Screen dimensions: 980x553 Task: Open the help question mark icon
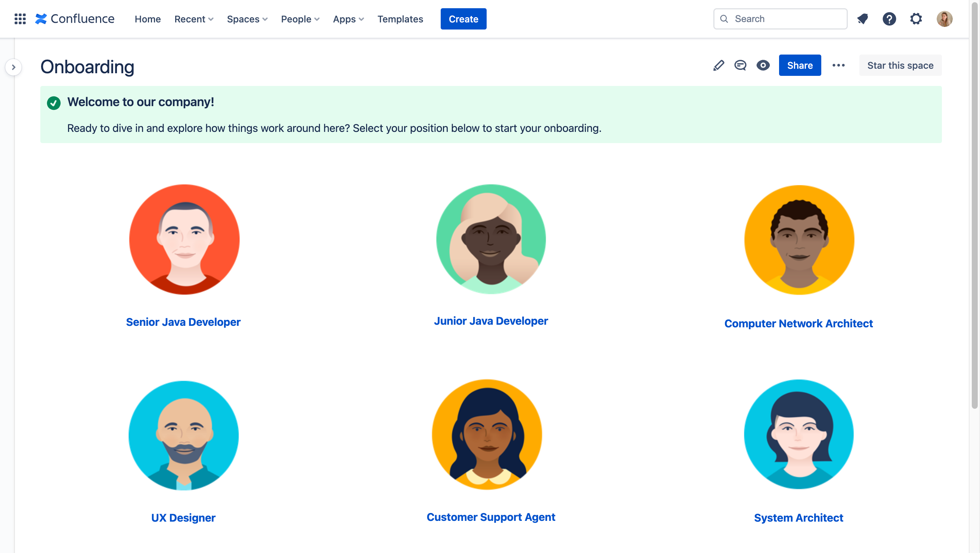889,19
